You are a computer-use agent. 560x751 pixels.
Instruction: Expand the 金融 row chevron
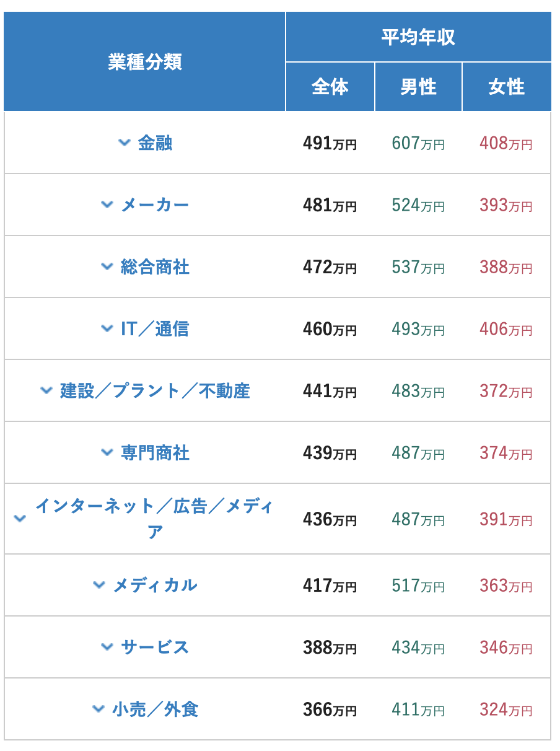pos(124,143)
